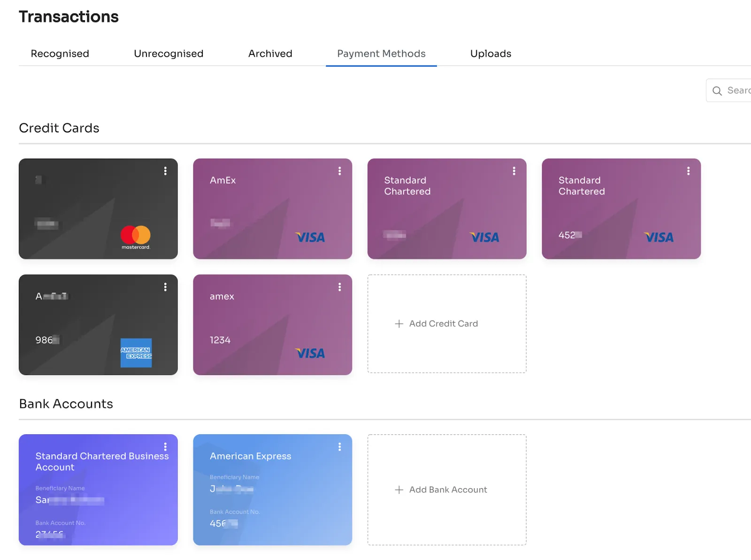The height and width of the screenshot is (560, 751).
Task: Switch to the Recognised tab
Action: point(60,54)
